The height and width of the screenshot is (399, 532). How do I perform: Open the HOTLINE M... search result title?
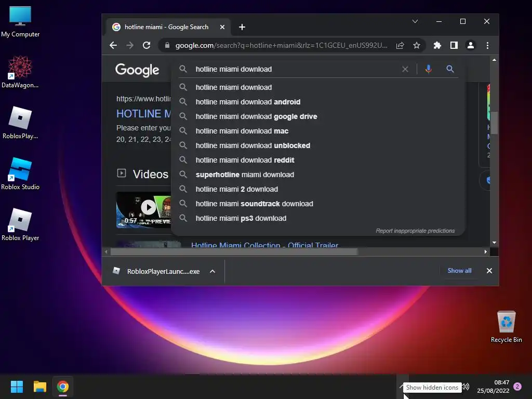click(143, 113)
